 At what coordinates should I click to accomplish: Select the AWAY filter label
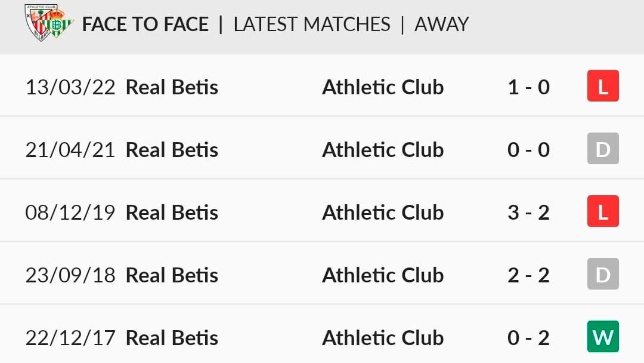tap(441, 24)
